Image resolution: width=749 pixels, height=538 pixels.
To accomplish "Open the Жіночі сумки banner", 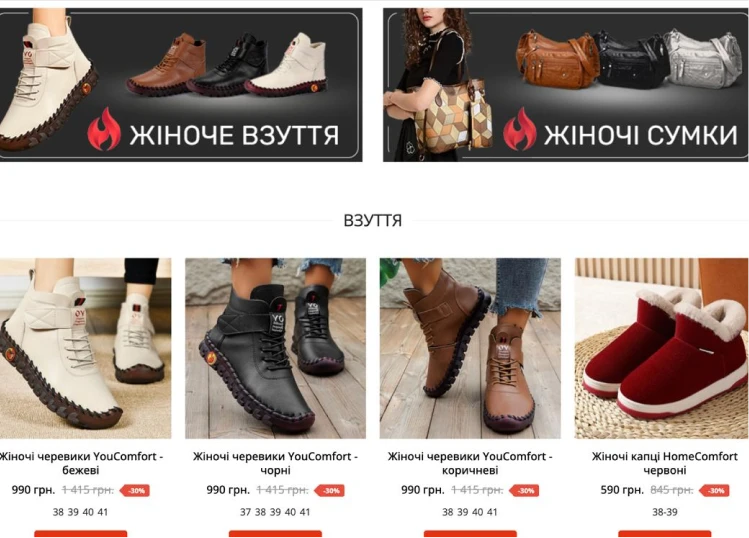I will click(x=566, y=85).
